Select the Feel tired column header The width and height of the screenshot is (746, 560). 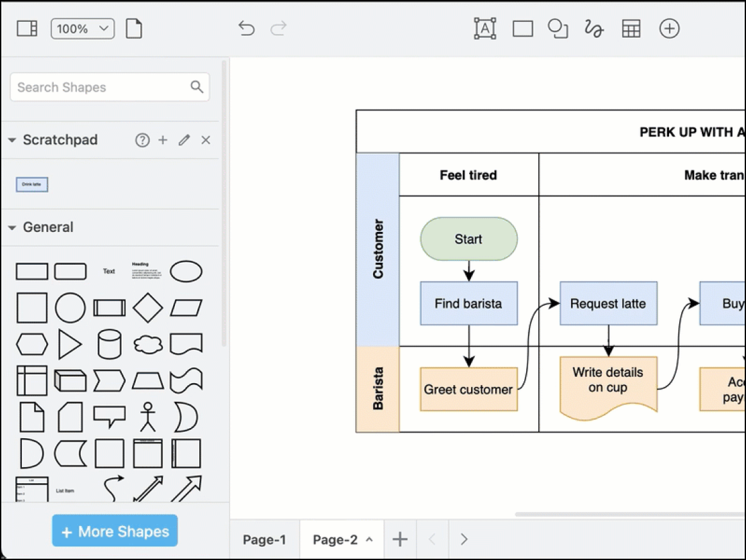(468, 175)
